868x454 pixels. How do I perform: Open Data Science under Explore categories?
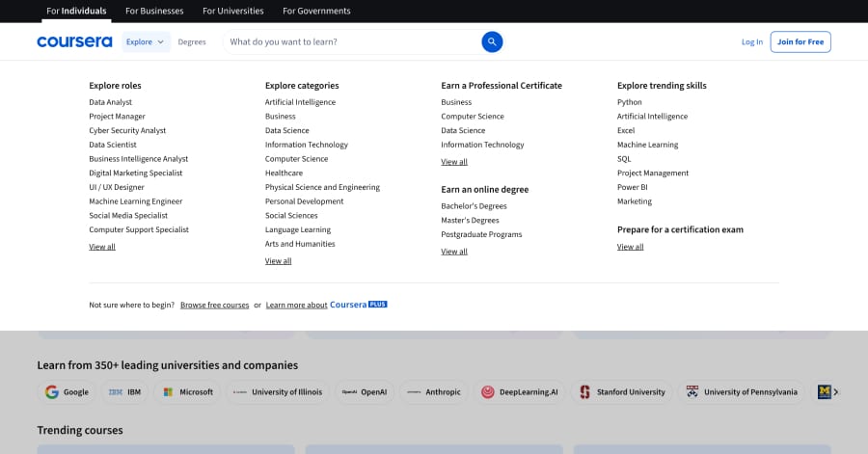click(x=286, y=130)
